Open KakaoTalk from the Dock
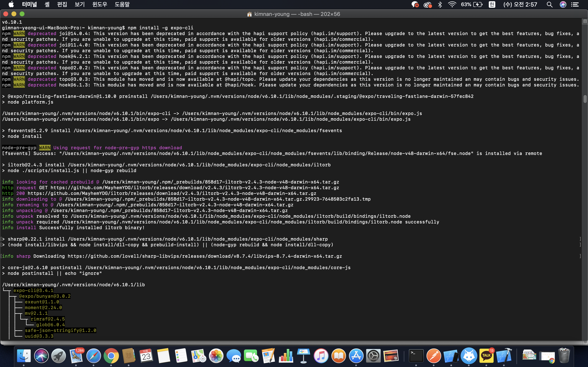 [486, 356]
